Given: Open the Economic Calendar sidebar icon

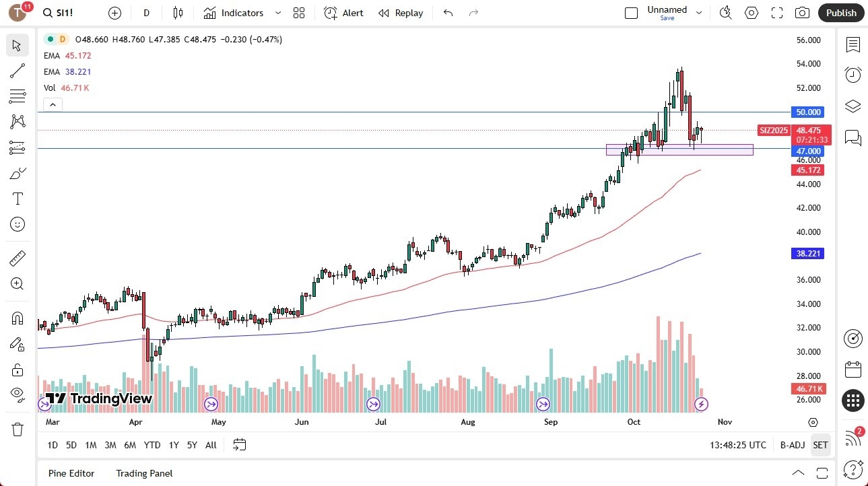Looking at the screenshot, I should [853, 369].
